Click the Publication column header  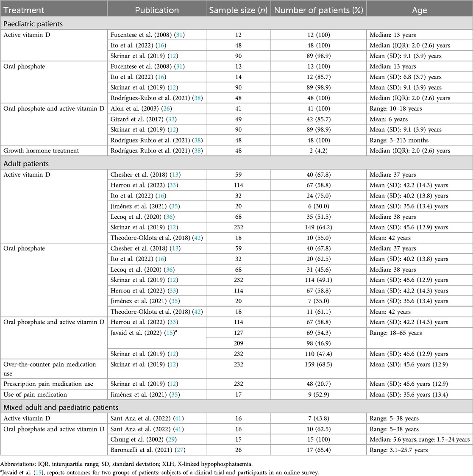click(157, 10)
